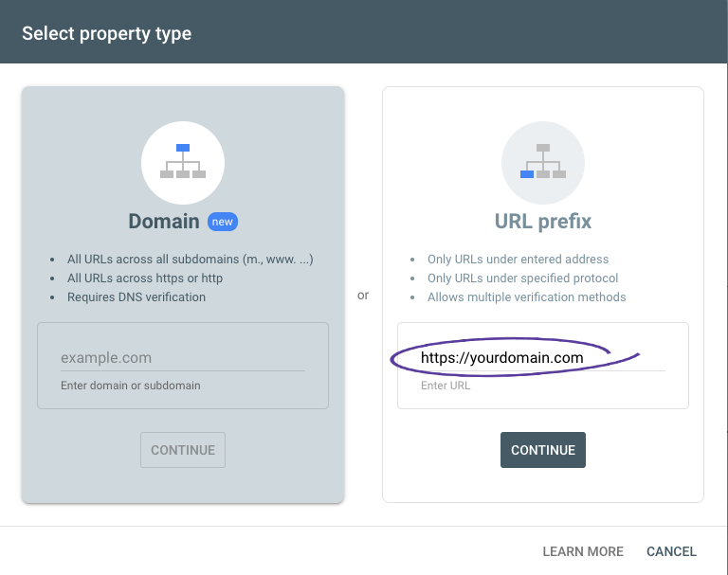Click the Domain hierarchy icon
The height and width of the screenshot is (575, 728).
(183, 162)
